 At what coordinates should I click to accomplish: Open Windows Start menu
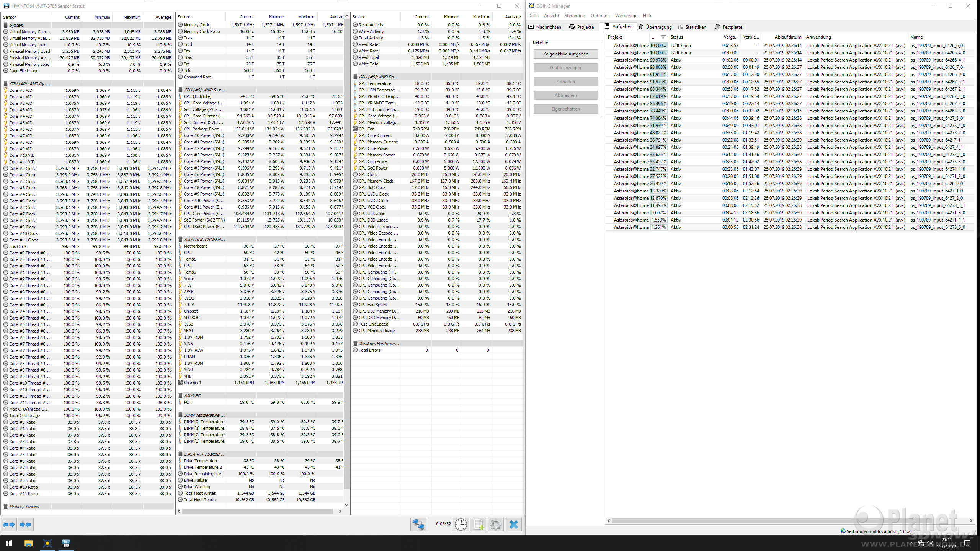coord(9,543)
